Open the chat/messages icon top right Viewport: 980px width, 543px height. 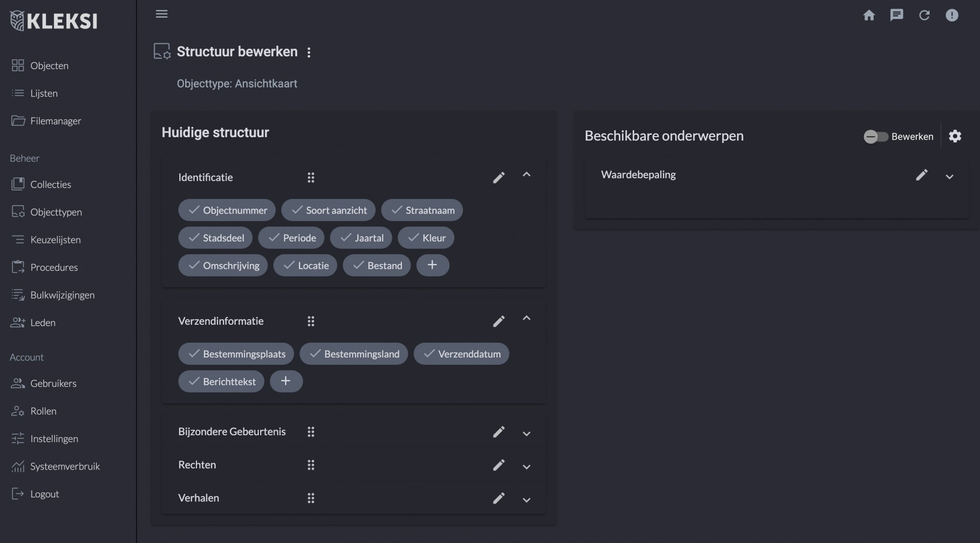point(897,15)
